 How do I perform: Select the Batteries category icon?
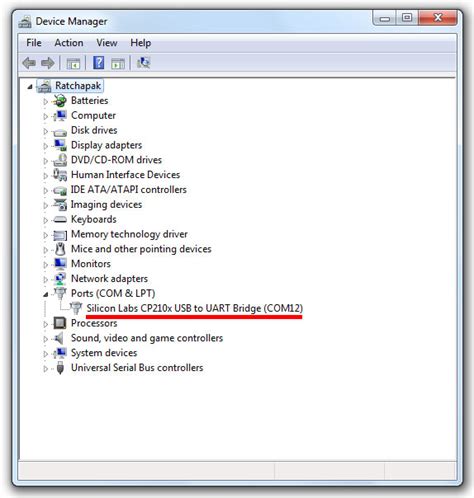pyautogui.click(x=60, y=100)
